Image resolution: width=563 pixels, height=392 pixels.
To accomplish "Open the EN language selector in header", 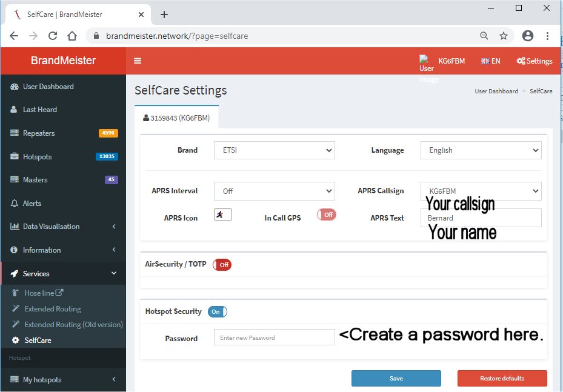I will (x=490, y=61).
